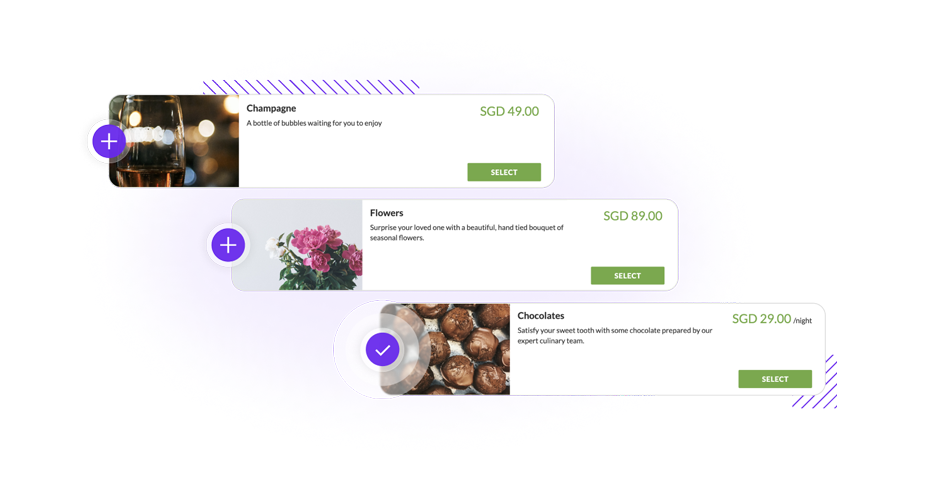Open the champagne glass photo

click(174, 141)
